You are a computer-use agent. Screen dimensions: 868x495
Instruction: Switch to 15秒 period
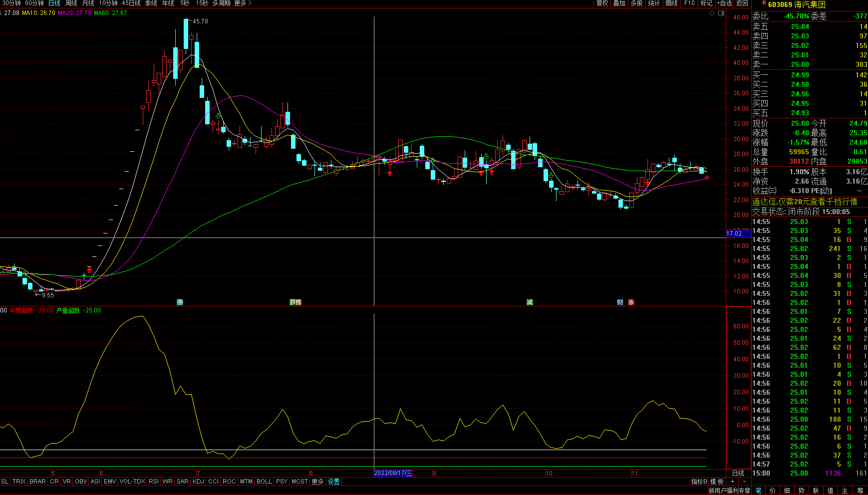pos(202,3)
